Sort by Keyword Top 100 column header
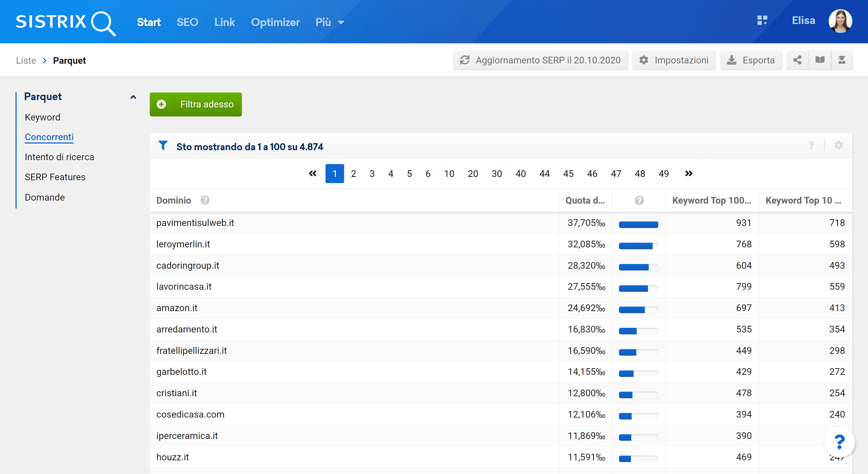Viewport: 868px width, 474px height. pos(711,200)
